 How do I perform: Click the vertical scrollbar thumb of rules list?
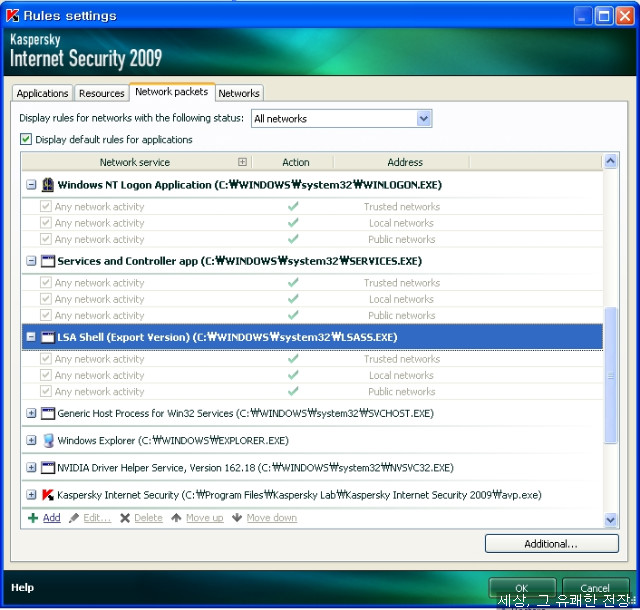tap(610, 375)
